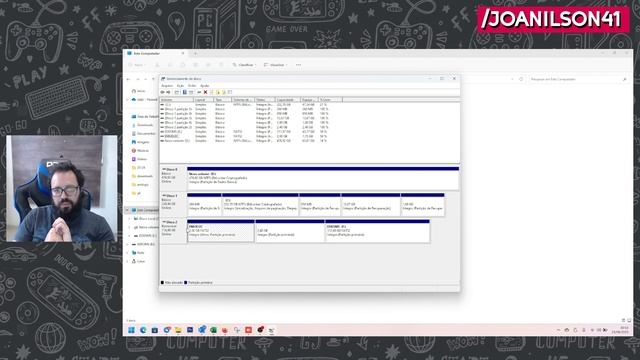
Task: Click the Status column header
Action: (265, 100)
